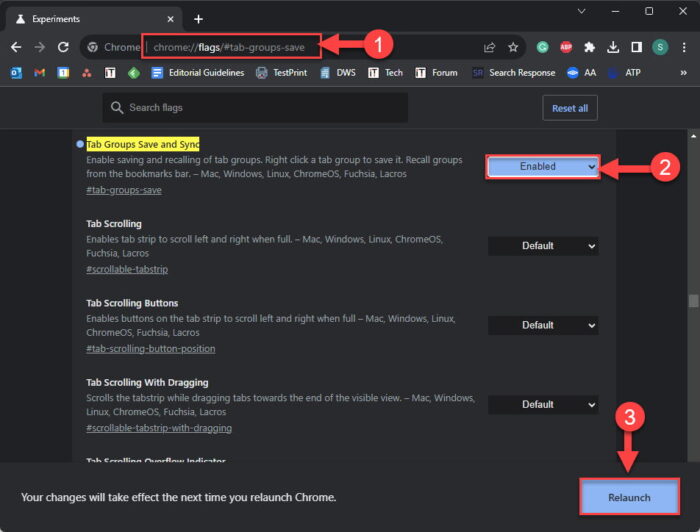Follow the #scrollable-tabstrip link
Screen dimensions: 700x532
tap(127, 270)
